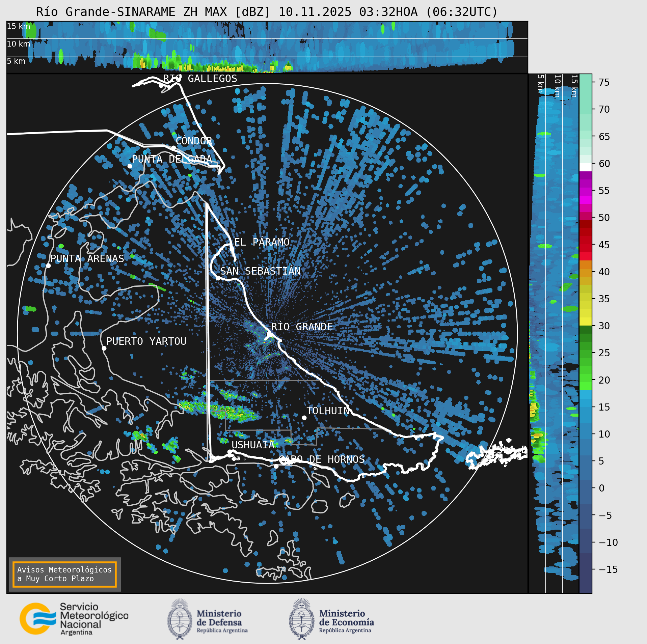Click the Ushuaia label on map
647x644 pixels.
click(253, 445)
